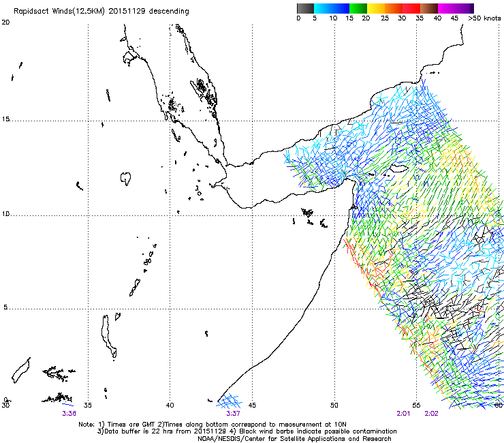
Task: Click the '35' longitude label on the bottom axis
Action: pyautogui.click(x=88, y=406)
